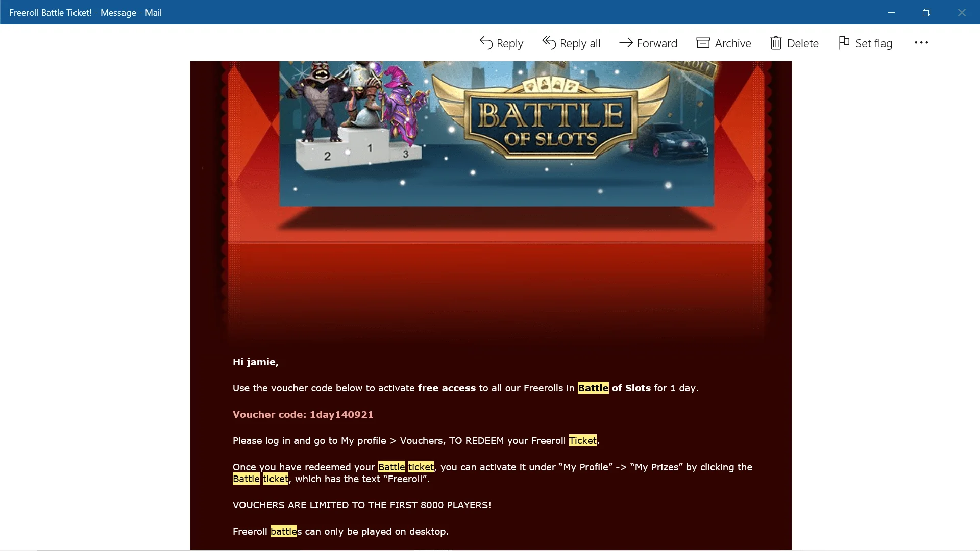Choose Reply all for this message
This screenshot has height=551, width=980.
(x=571, y=43)
